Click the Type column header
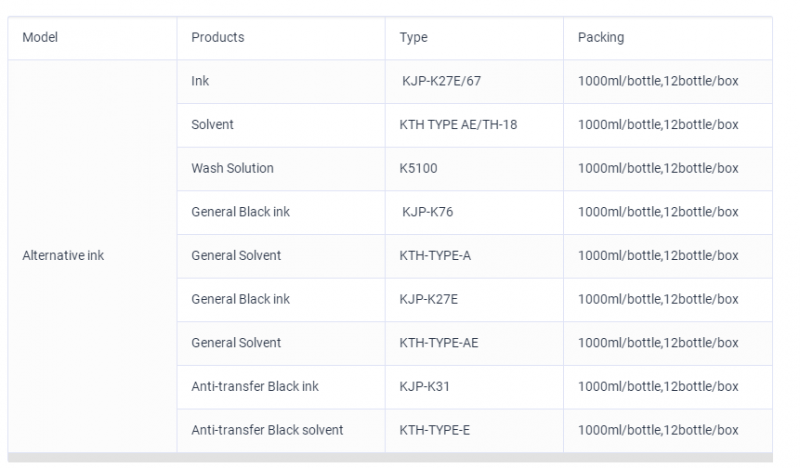Viewport: 800px width, 468px height. (474, 38)
